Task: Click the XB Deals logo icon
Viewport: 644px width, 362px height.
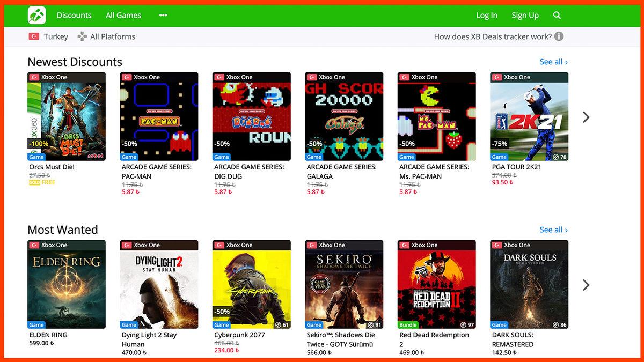Action: pos(37,15)
